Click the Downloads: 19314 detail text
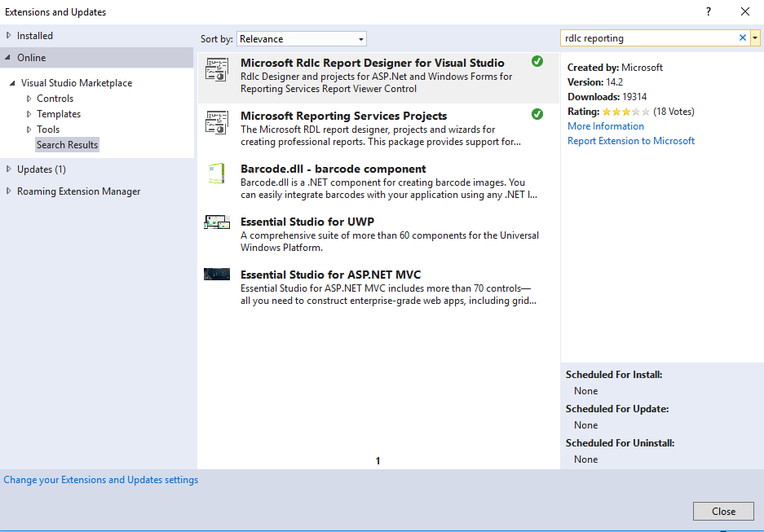This screenshot has width=764, height=532. (607, 97)
